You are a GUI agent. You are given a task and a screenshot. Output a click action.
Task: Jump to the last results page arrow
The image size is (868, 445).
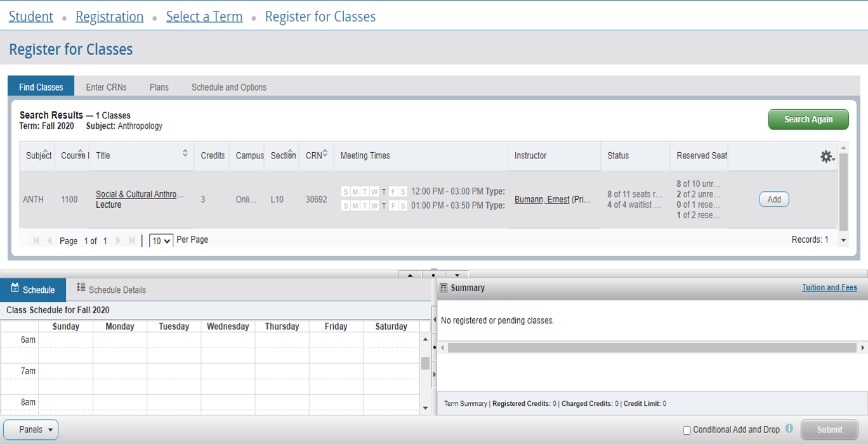click(132, 241)
